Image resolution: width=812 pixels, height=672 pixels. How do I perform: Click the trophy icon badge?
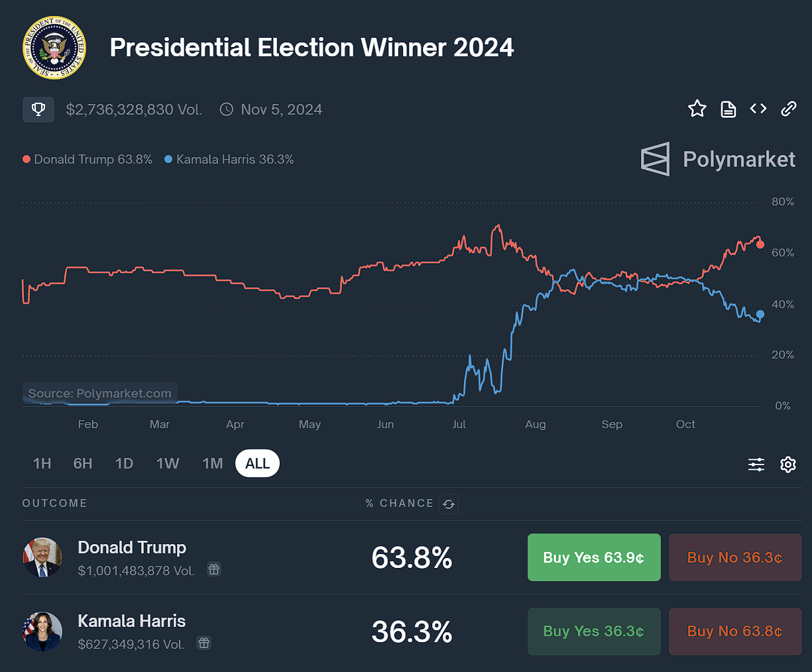[x=38, y=109]
